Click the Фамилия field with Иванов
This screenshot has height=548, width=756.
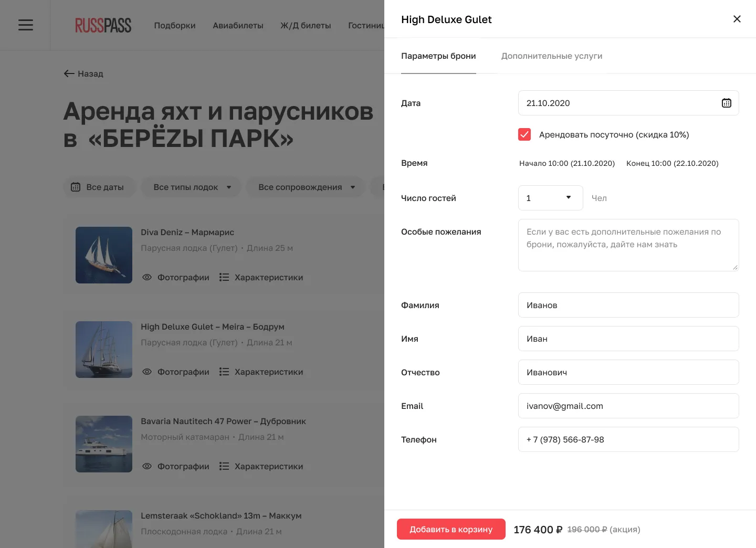[x=628, y=305]
